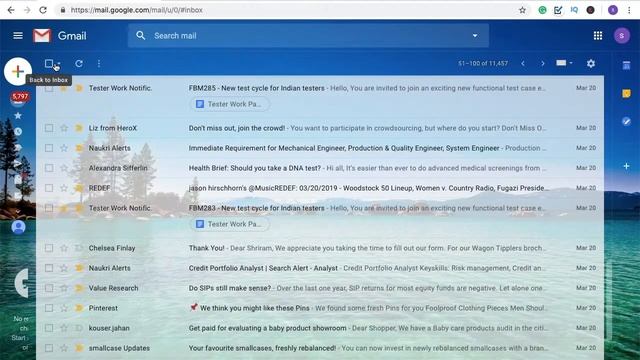This screenshot has height=360, width=640.
Task: Refresh the mail list
Action: [79, 64]
